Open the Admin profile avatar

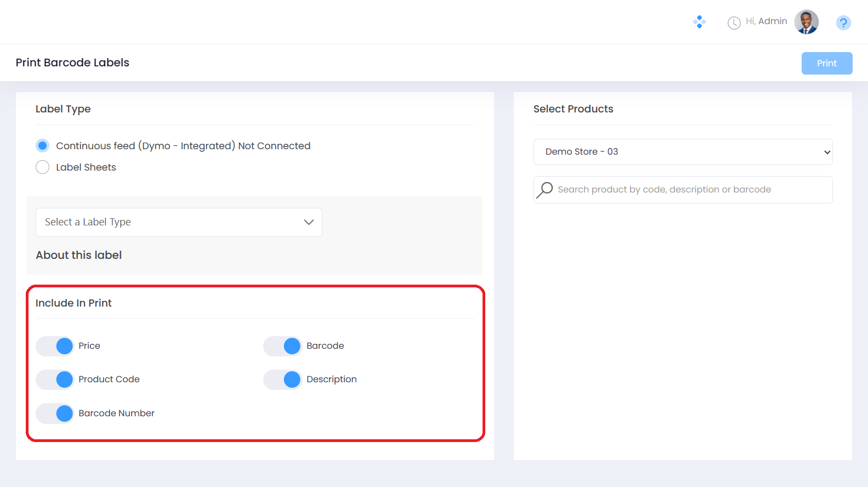pyautogui.click(x=806, y=22)
